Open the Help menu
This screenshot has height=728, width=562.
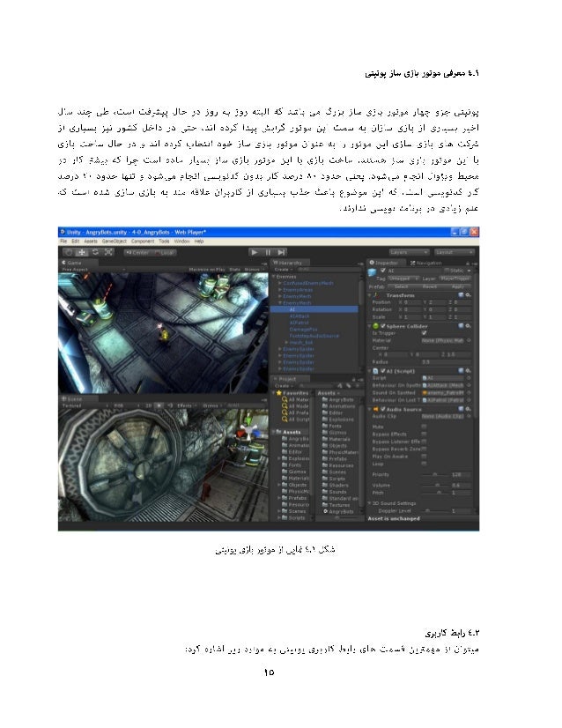pyautogui.click(x=199, y=241)
